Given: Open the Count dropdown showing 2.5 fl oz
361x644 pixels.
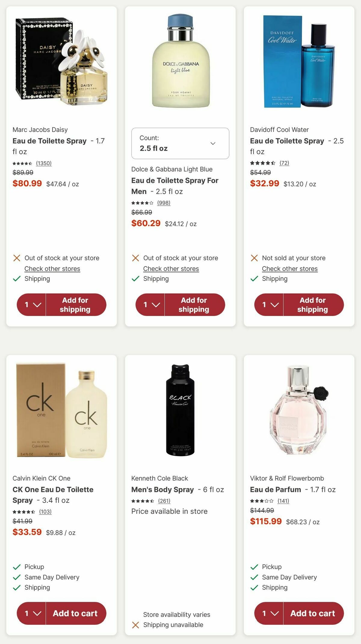Looking at the screenshot, I should (x=180, y=143).
